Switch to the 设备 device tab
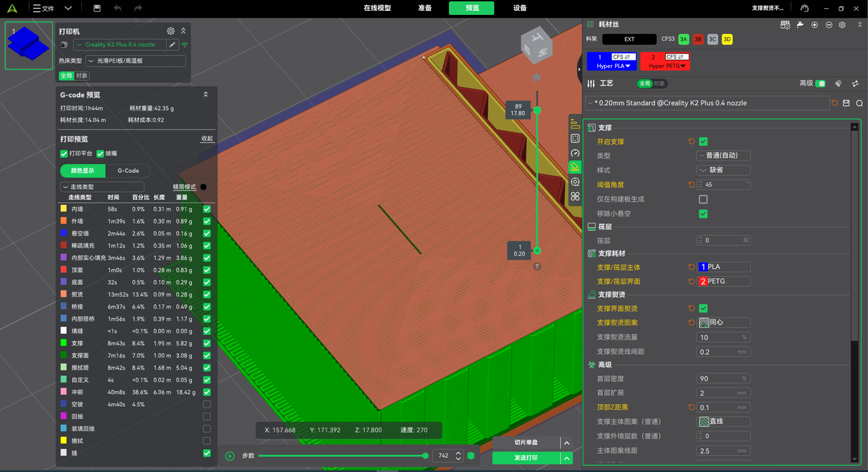 (519, 8)
